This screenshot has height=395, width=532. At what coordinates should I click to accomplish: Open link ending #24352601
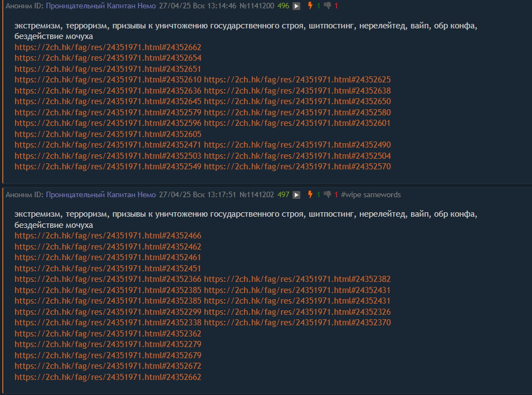[x=297, y=123]
